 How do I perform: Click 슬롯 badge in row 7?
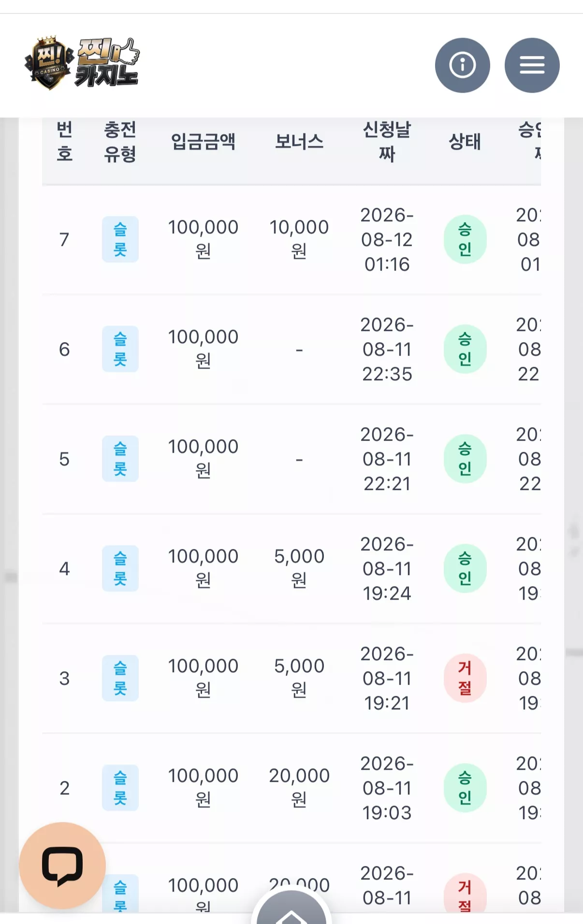click(x=120, y=239)
